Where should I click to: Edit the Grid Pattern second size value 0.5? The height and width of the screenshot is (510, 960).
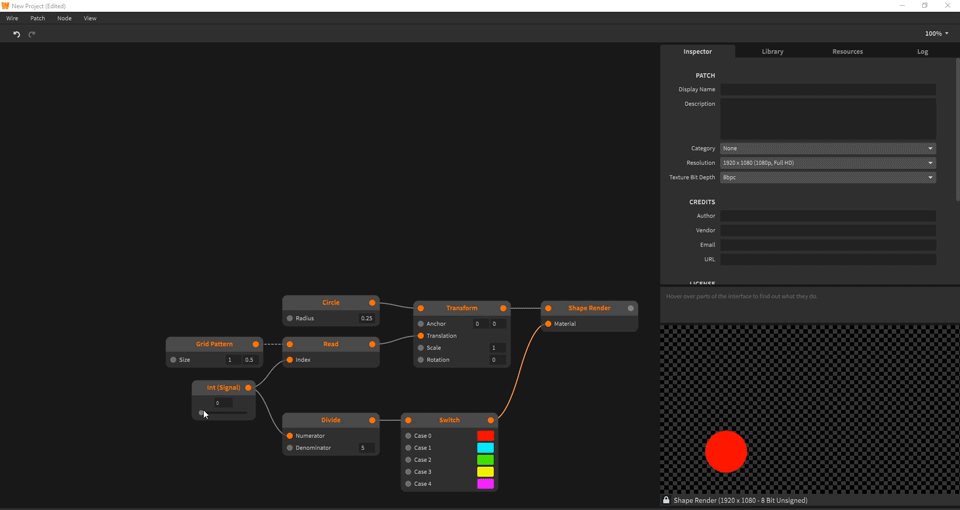tap(250, 360)
